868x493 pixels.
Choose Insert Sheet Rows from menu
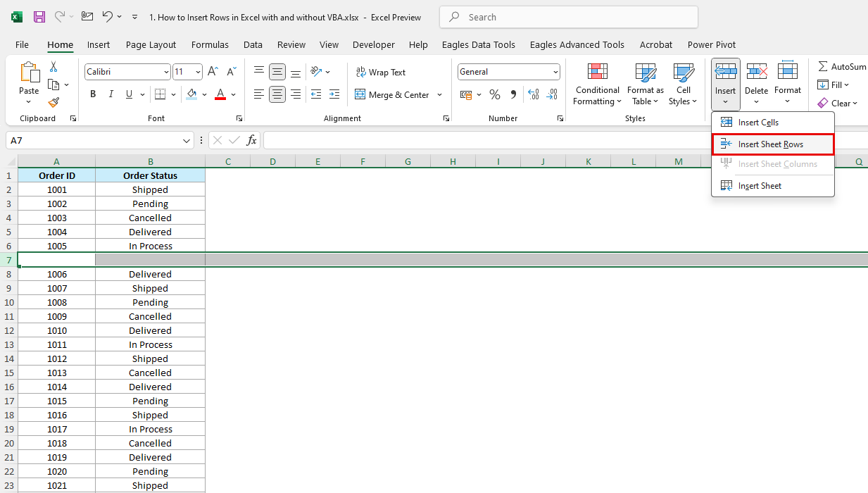[x=772, y=144]
